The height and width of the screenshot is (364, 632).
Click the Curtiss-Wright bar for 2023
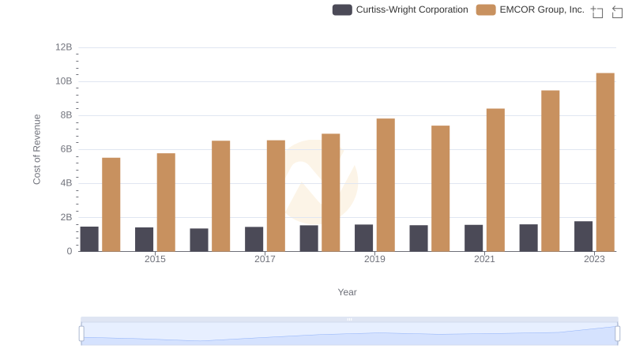click(x=583, y=236)
